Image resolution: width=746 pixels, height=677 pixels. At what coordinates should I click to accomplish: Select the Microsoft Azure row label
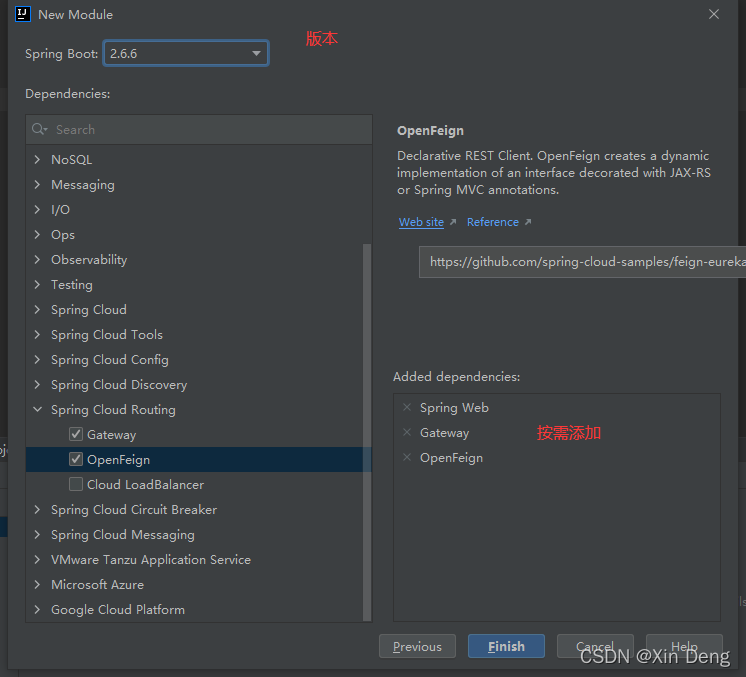[x=98, y=584]
